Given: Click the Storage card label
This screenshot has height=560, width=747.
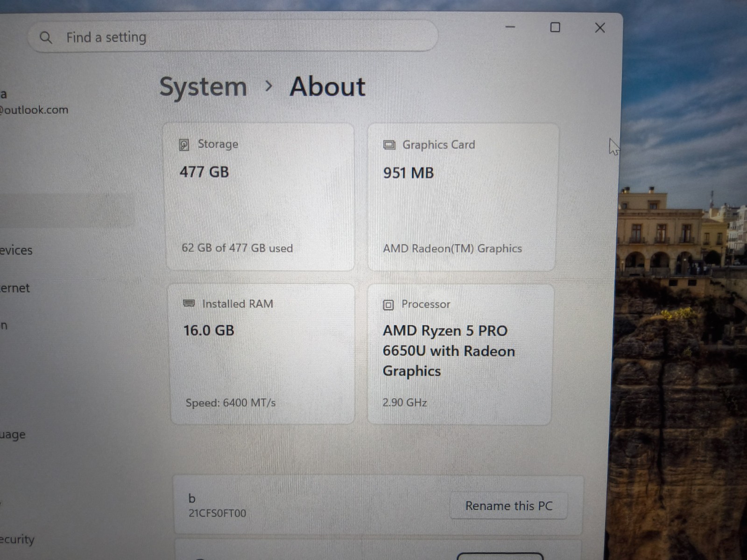Looking at the screenshot, I should click(x=218, y=144).
